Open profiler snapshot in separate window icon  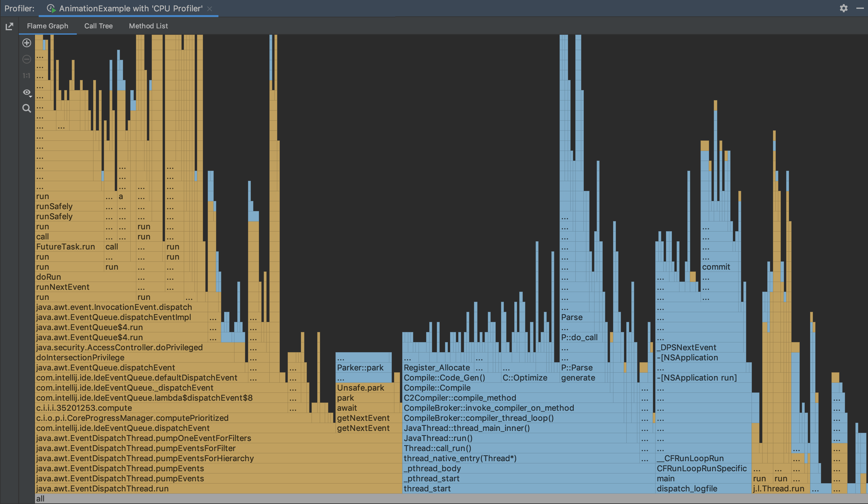point(9,26)
